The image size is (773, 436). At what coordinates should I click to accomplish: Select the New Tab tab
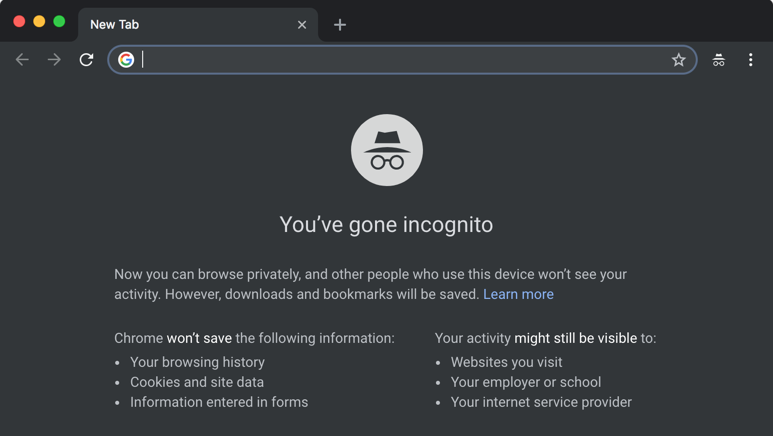[x=198, y=25]
